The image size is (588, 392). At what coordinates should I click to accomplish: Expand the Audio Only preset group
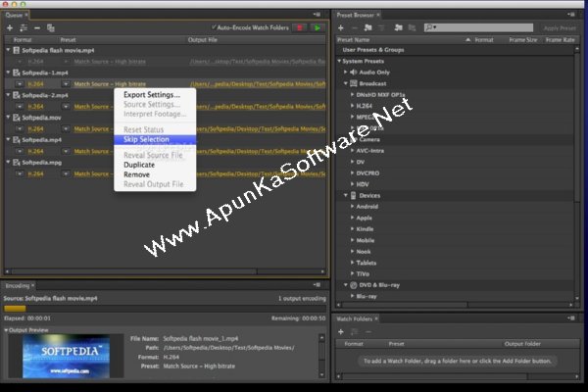pos(345,72)
